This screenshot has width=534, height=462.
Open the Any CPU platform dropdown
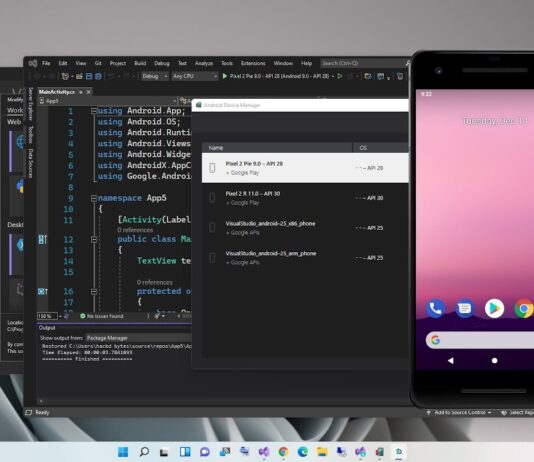tap(194, 76)
